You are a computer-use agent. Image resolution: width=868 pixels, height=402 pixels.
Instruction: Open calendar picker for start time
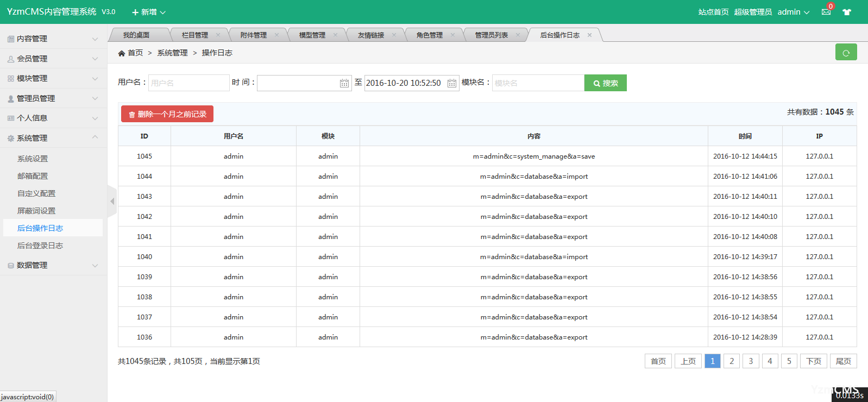(344, 83)
